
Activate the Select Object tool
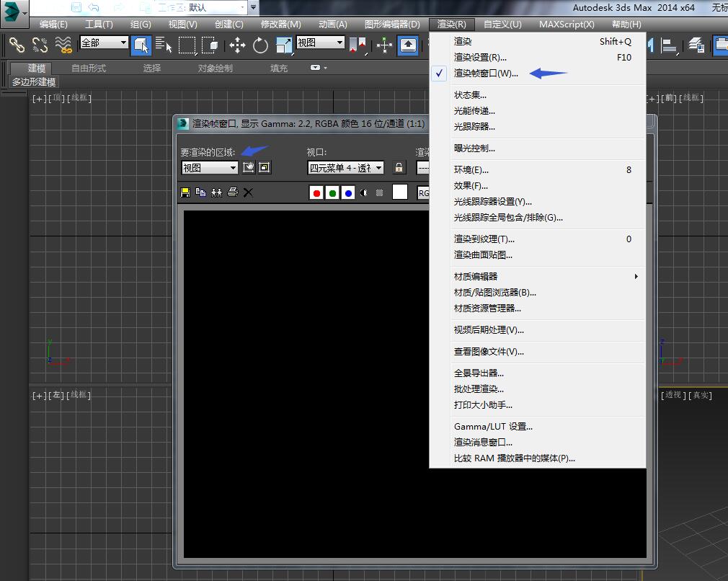click(141, 45)
